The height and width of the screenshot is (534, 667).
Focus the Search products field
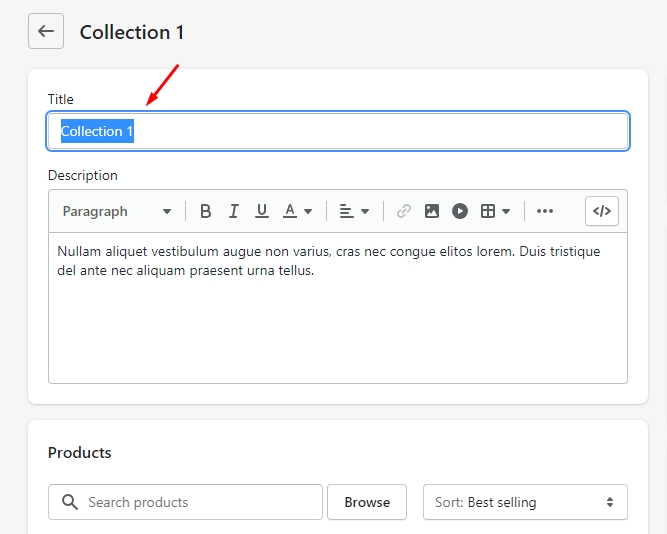point(200,502)
